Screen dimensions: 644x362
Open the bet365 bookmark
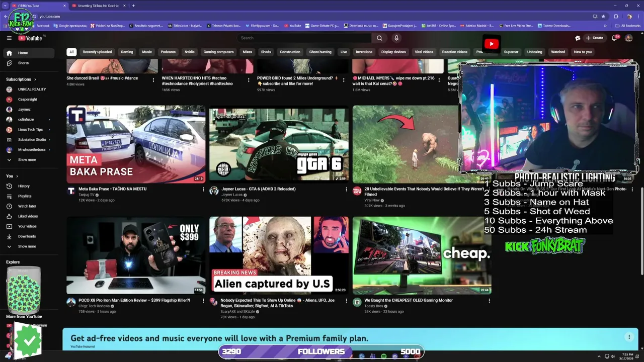(438, 26)
